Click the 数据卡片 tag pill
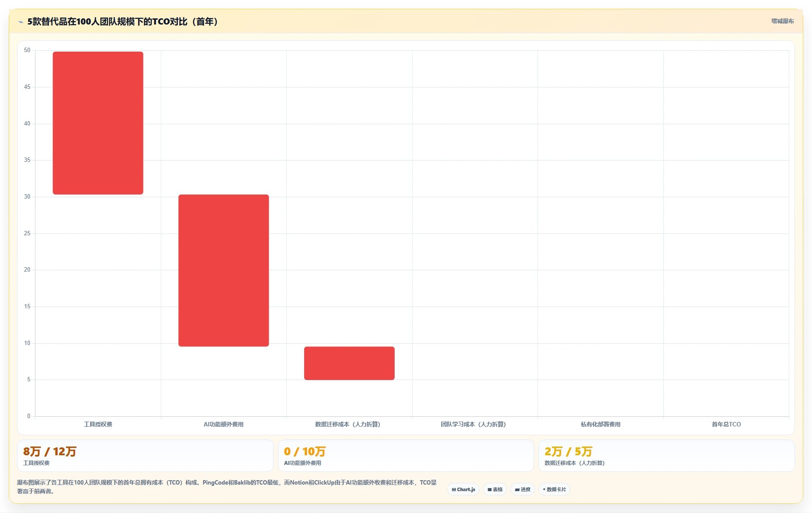812x513 pixels. coord(554,489)
